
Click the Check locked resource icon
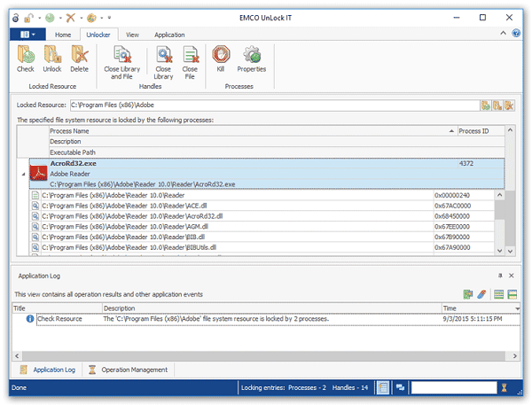click(26, 58)
